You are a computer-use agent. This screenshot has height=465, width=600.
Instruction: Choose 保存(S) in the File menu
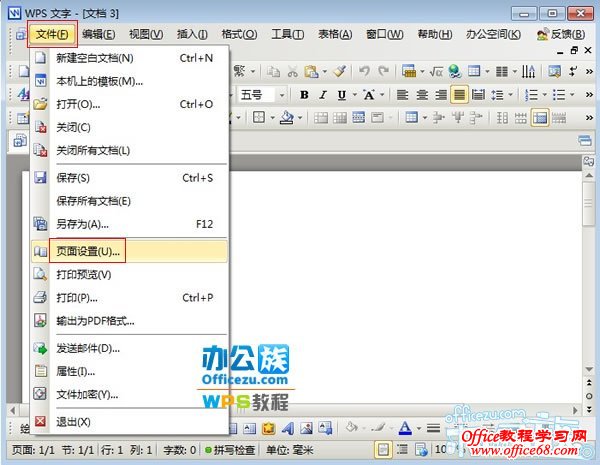pos(130,178)
